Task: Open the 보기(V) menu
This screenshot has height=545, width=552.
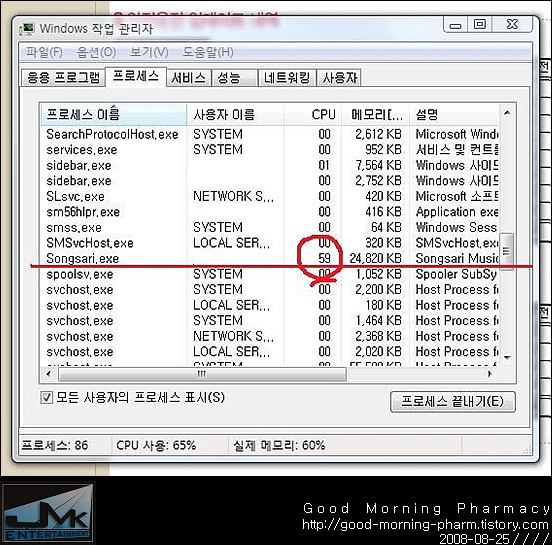Action: click(149, 53)
